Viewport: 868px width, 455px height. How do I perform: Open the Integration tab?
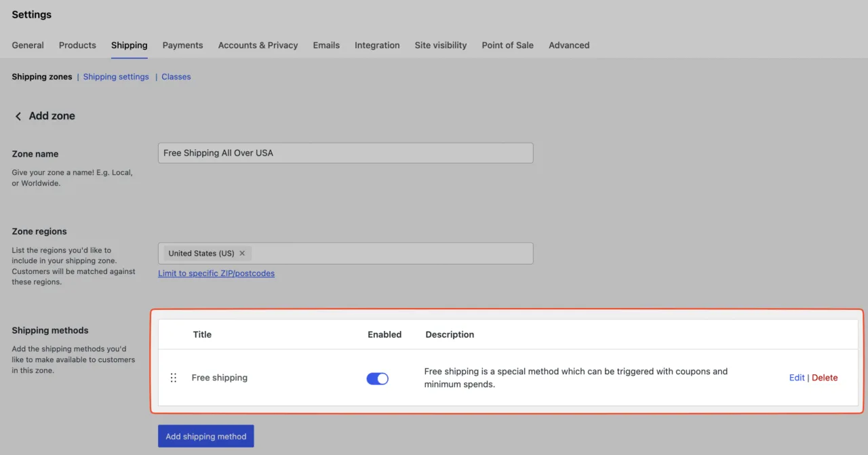pos(377,45)
